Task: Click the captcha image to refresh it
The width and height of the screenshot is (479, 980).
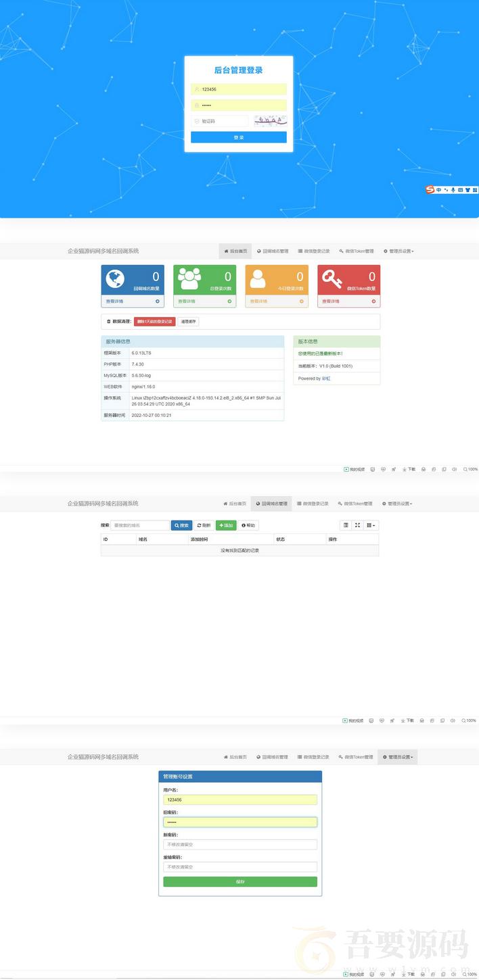Action: pyautogui.click(x=270, y=121)
